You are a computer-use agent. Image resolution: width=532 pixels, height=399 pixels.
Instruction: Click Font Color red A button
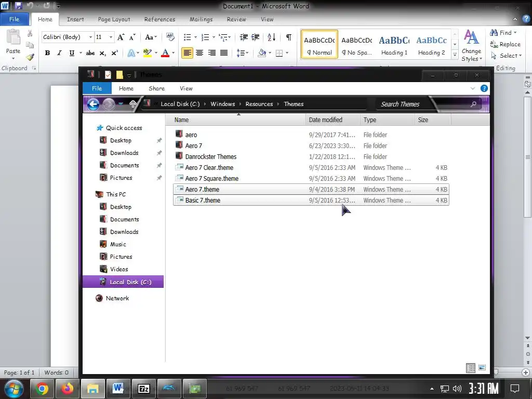click(165, 53)
